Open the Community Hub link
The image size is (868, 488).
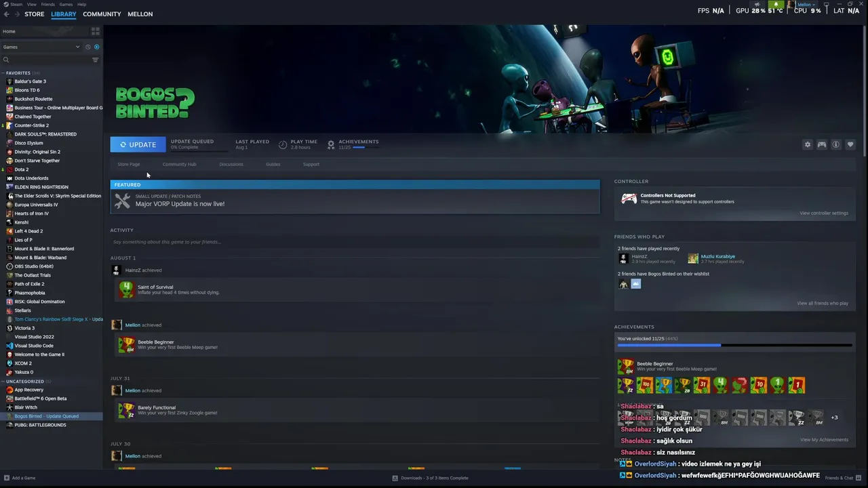[179, 164]
